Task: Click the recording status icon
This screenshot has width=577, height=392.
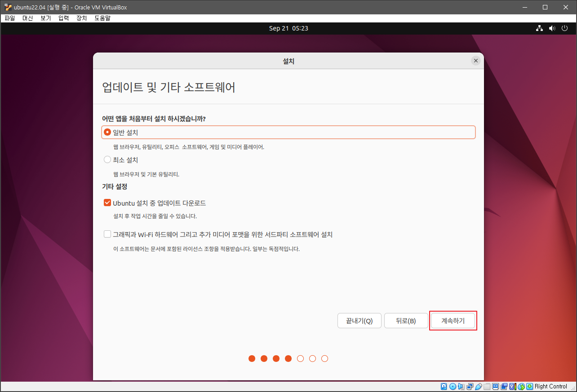Action: [504, 386]
